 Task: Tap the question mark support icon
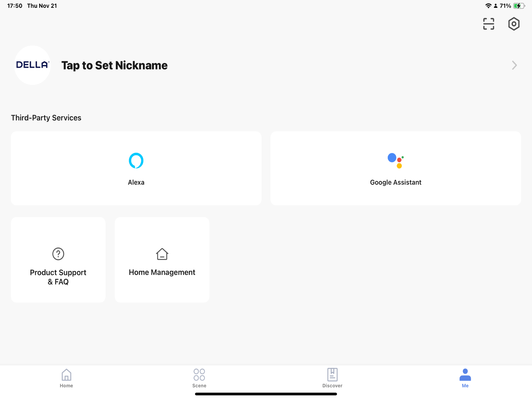[x=58, y=254]
